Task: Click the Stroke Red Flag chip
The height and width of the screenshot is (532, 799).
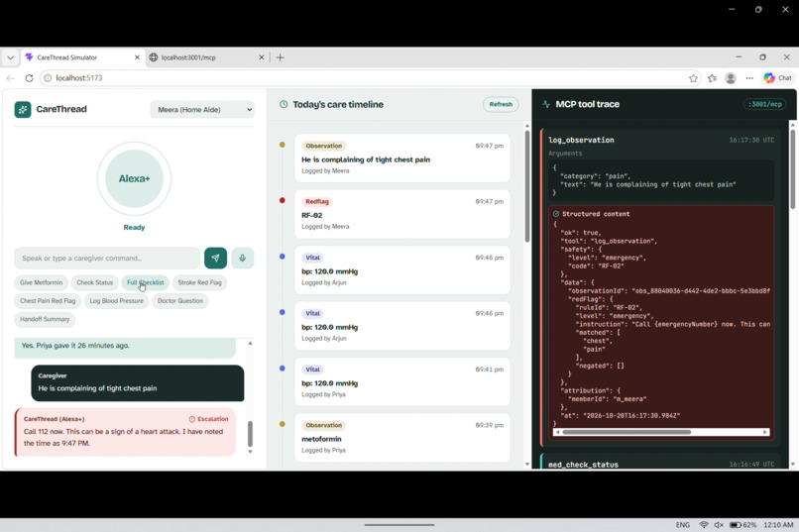Action: tap(200, 282)
